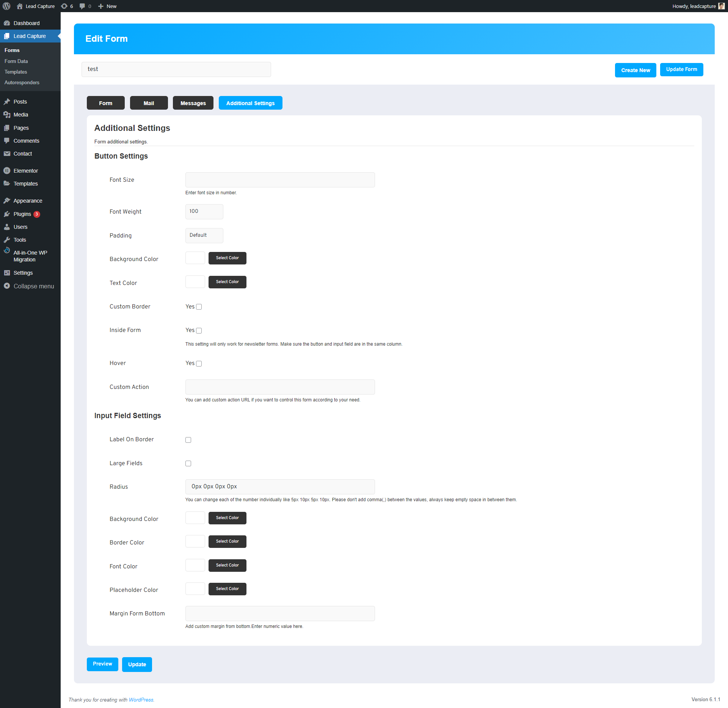Screen dimensions: 728x708
Task: Check the Label On Border checkbox
Action: click(188, 440)
